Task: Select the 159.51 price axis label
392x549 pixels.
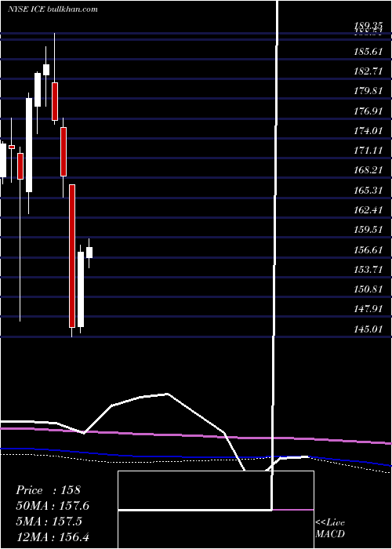Action: [368, 230]
